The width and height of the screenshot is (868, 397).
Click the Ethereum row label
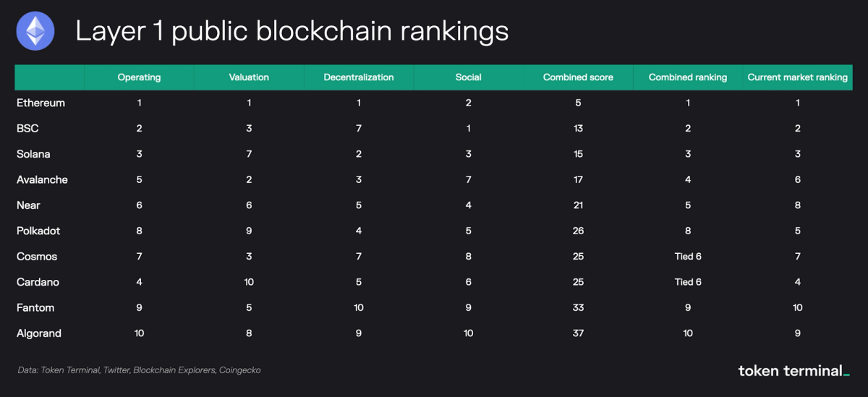[x=41, y=103]
